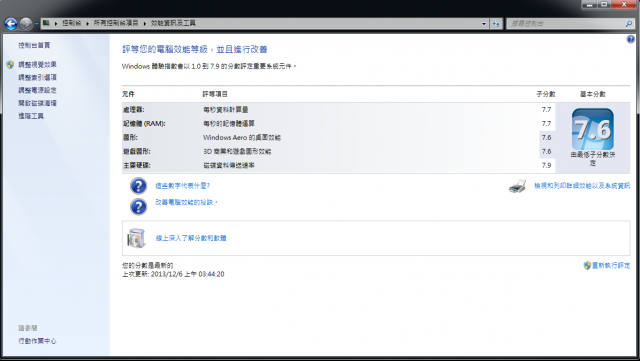Select 控制台 breadcrumb in address bar

coord(72,23)
